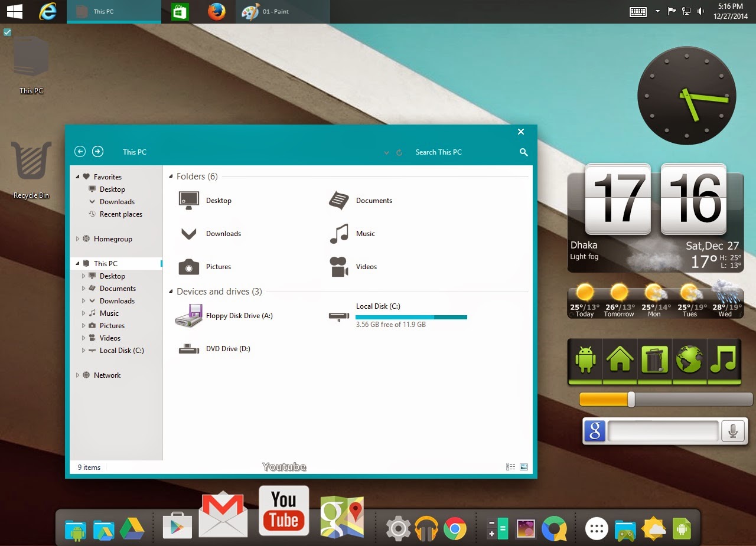Open Internet Explorer in the taskbar
756x546 pixels.
click(47, 11)
